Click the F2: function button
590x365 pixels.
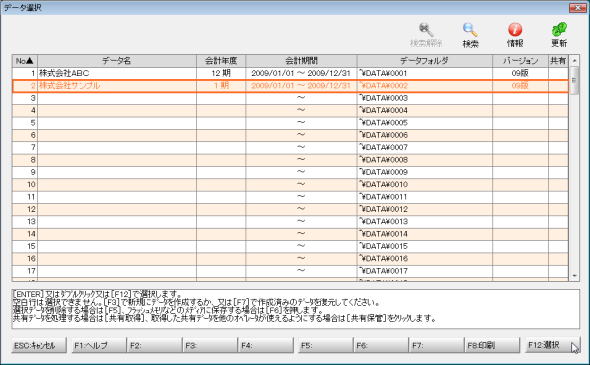tap(154, 345)
